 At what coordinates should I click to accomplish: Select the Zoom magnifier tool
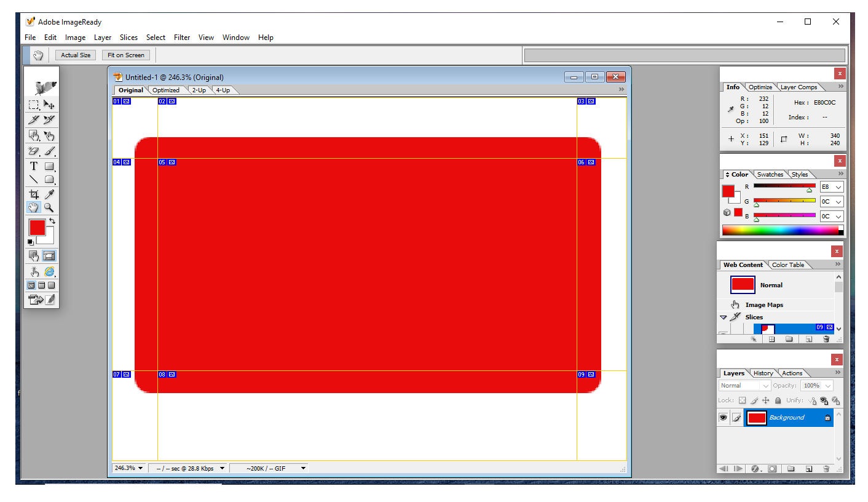tap(49, 208)
